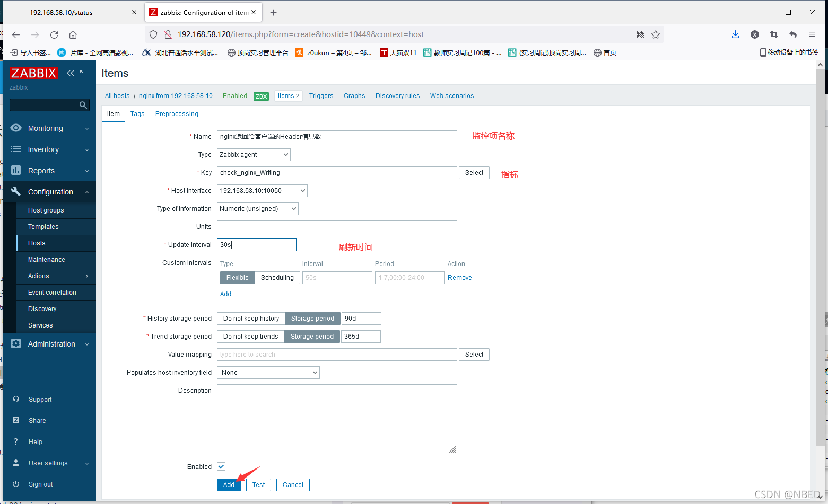Click the Share Z icon
This screenshot has width=828, height=504.
click(x=16, y=420)
